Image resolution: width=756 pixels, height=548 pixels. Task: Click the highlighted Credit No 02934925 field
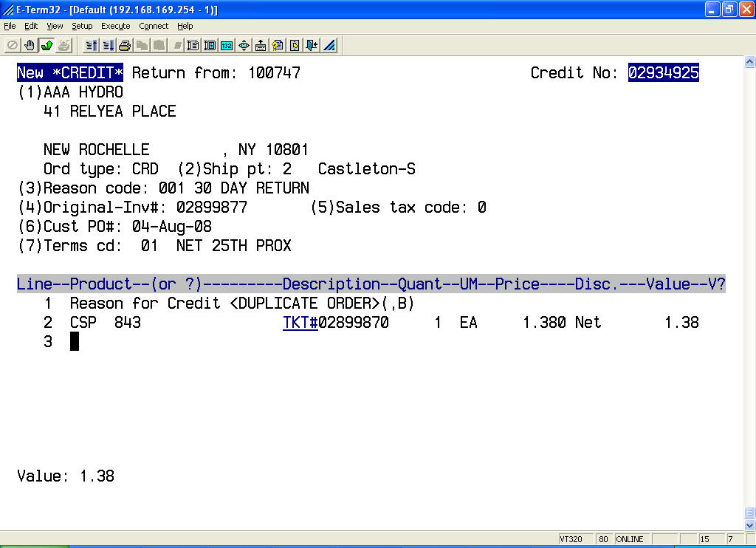click(664, 73)
